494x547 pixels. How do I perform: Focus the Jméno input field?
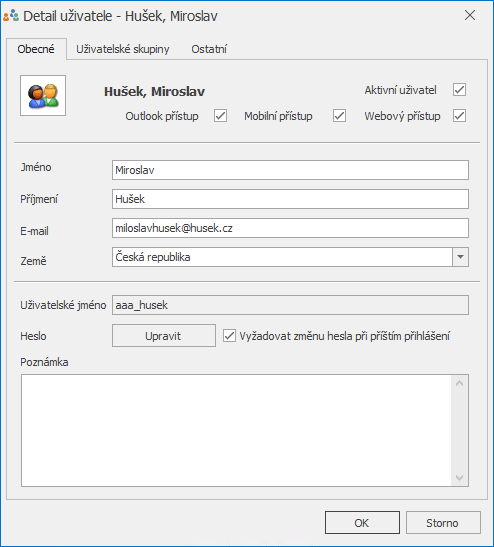[x=290, y=170]
